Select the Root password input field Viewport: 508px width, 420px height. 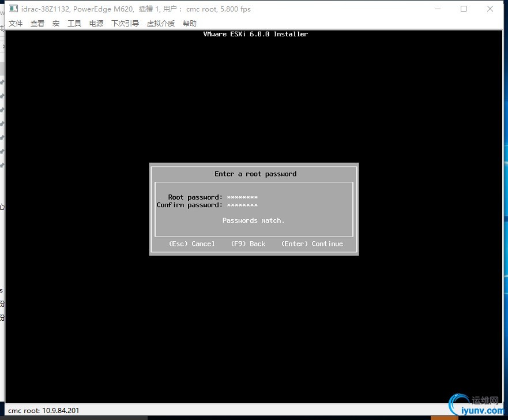tap(242, 197)
